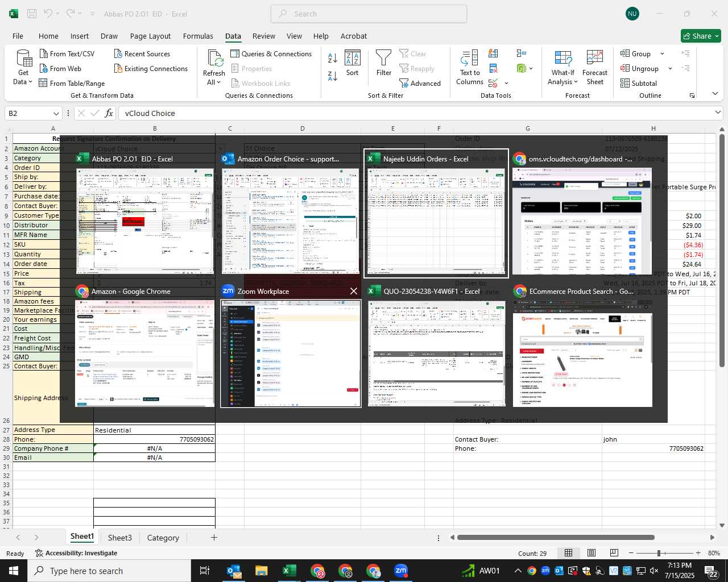Viewport: 728px width, 582px height.
Task: Click zoom in plus button
Action: (x=698, y=553)
